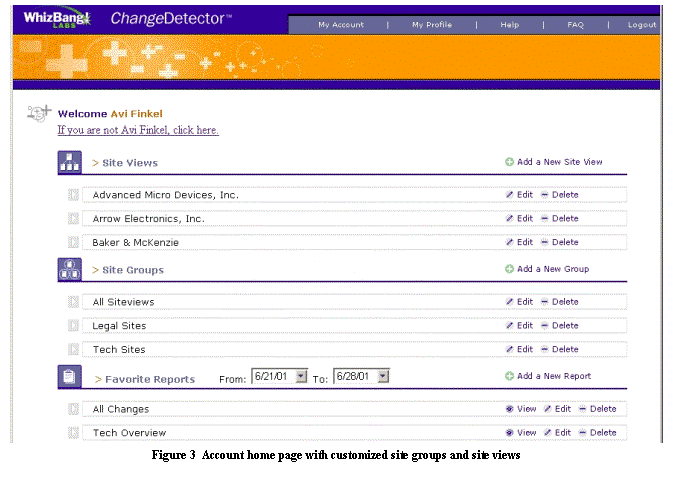Click the row handle icon beside Legal Sites
This screenshot has width=674, height=478.
coord(73,325)
